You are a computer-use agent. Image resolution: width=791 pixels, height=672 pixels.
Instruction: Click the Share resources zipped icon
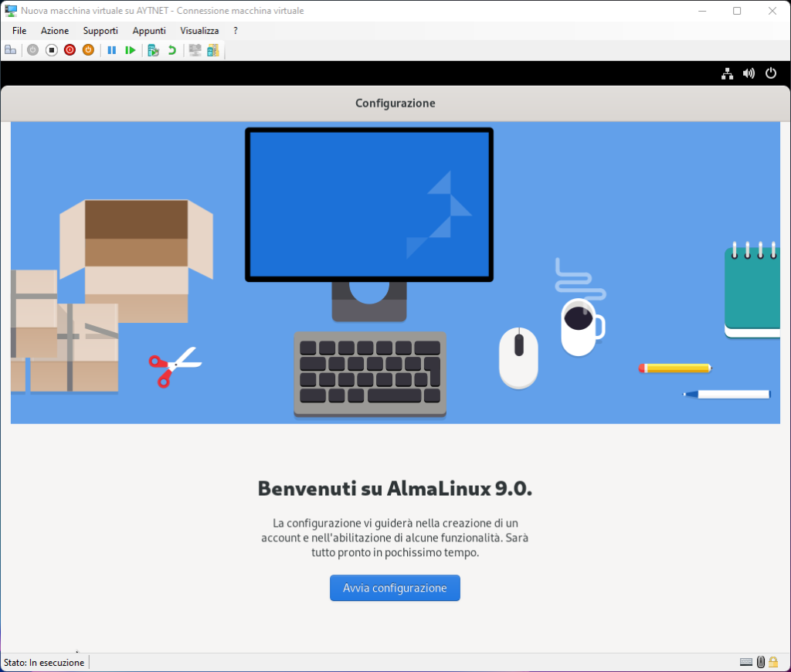coord(212,50)
